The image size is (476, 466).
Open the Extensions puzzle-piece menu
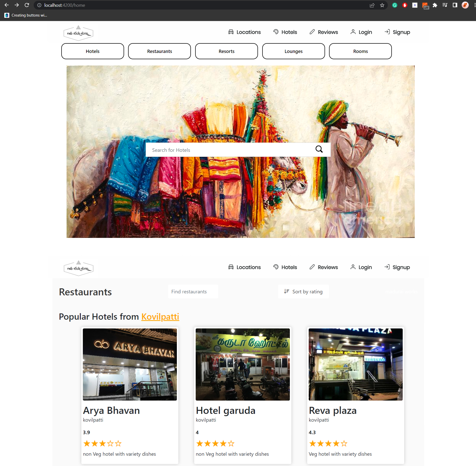tap(435, 5)
